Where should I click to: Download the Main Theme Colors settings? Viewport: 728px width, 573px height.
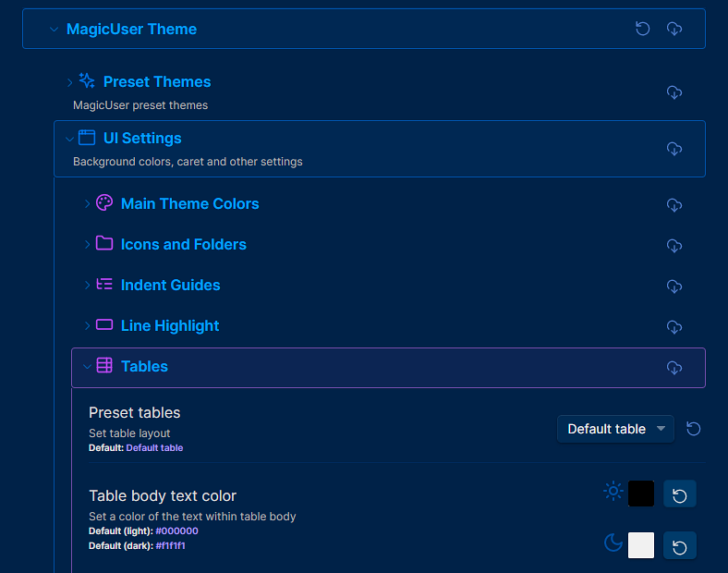674,205
